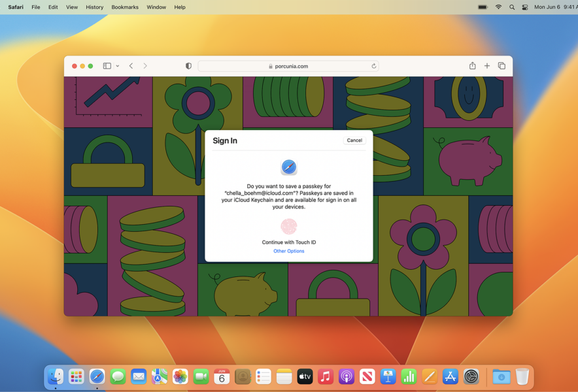Viewport: 578px width, 392px height.
Task: Open Apple TV from the Dock
Action: pos(305,376)
